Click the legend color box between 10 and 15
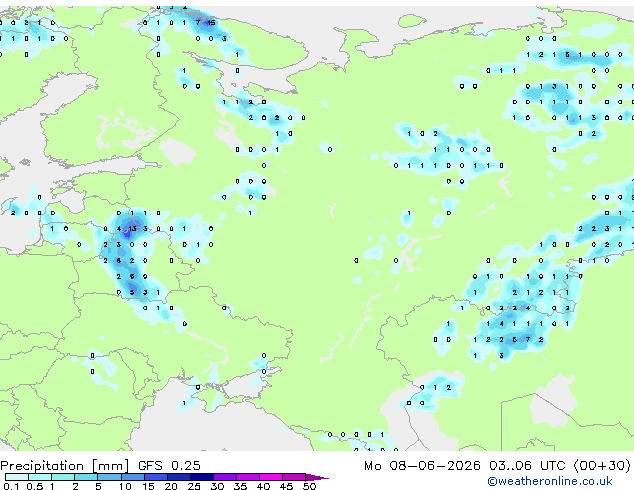Image resolution: width=634 pixels, height=490 pixels. click(133, 477)
